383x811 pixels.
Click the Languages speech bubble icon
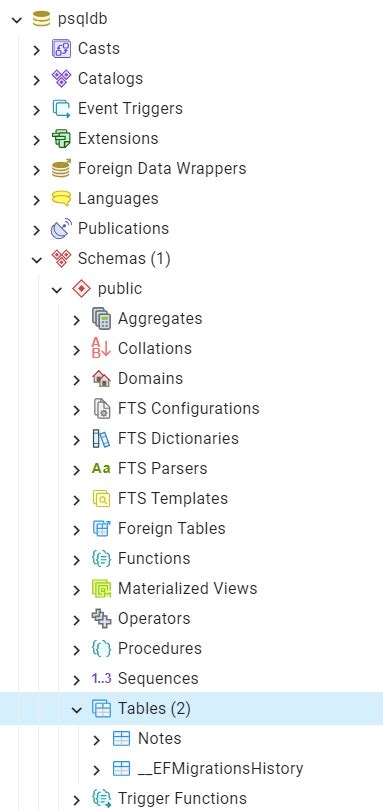click(x=61, y=199)
